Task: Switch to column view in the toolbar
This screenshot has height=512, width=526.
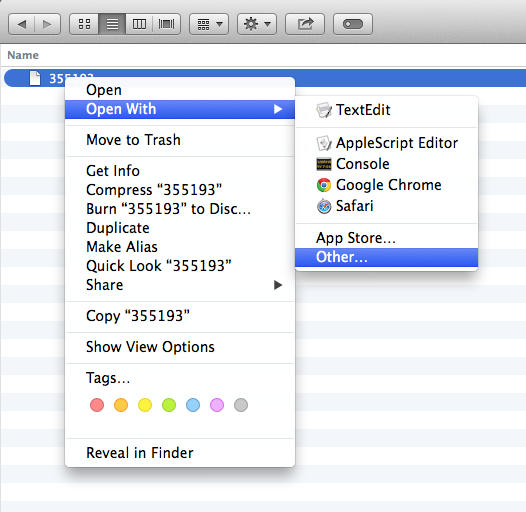Action: (x=139, y=24)
